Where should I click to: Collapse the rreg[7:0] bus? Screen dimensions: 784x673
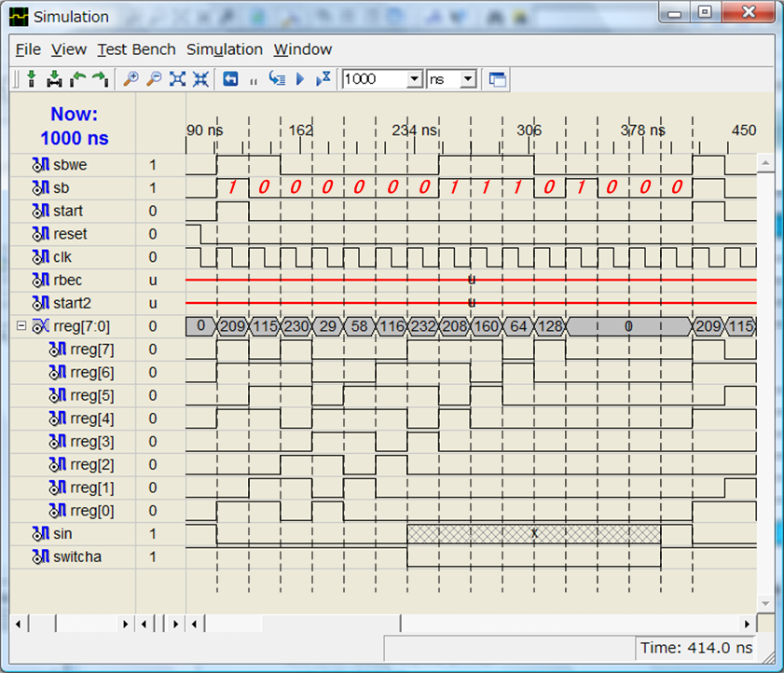(x=21, y=326)
